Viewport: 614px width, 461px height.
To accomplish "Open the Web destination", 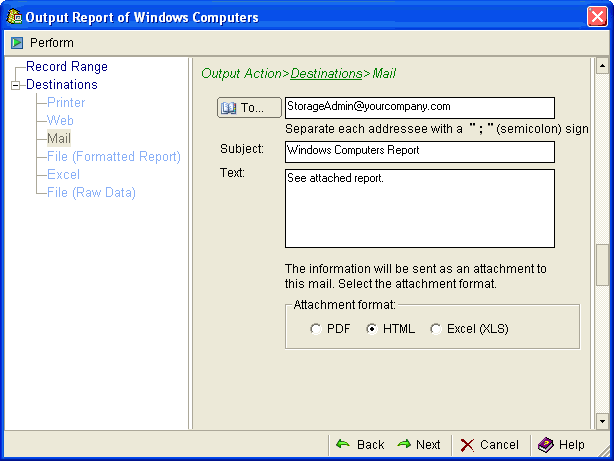I will coord(60,120).
